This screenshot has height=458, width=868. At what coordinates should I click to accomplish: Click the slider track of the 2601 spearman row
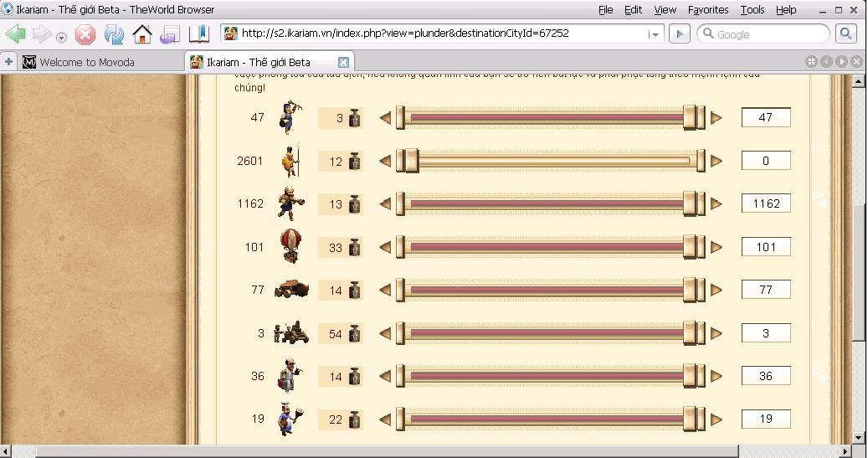point(551,161)
